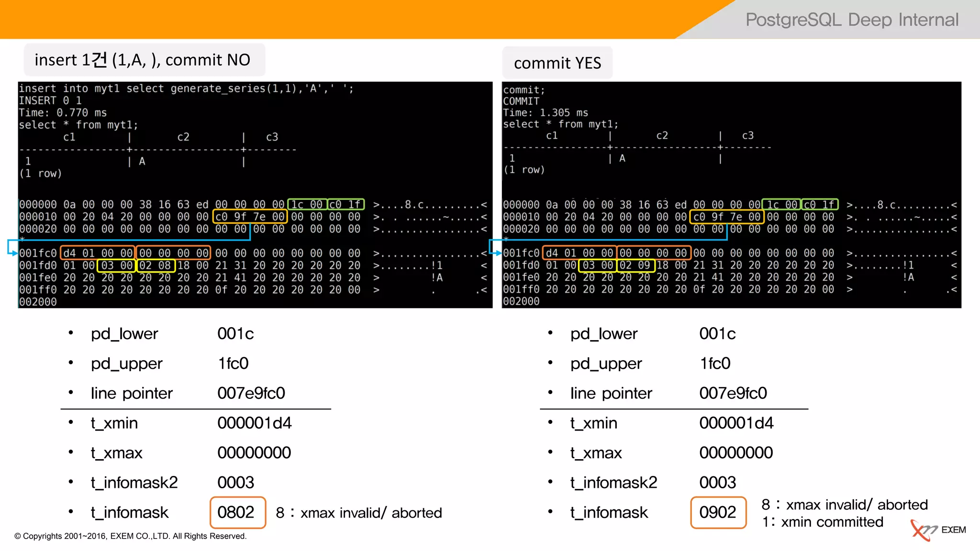Click offset '002000' in the left terminal

click(x=38, y=302)
